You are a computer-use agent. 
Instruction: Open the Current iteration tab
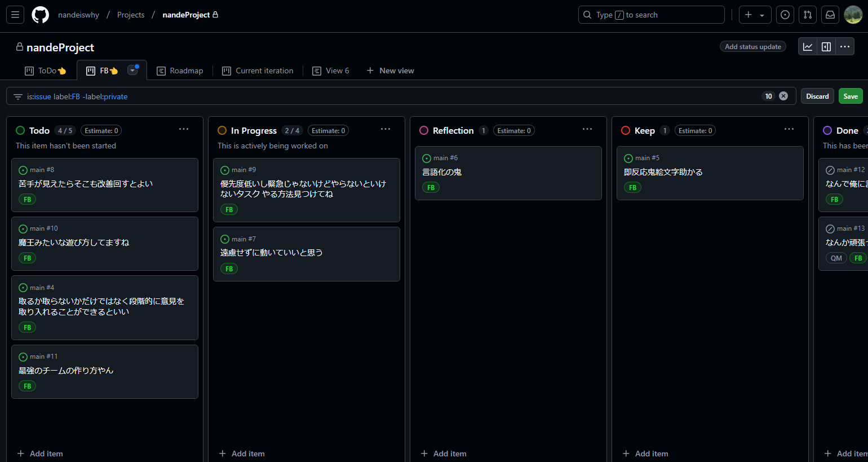tap(258, 71)
